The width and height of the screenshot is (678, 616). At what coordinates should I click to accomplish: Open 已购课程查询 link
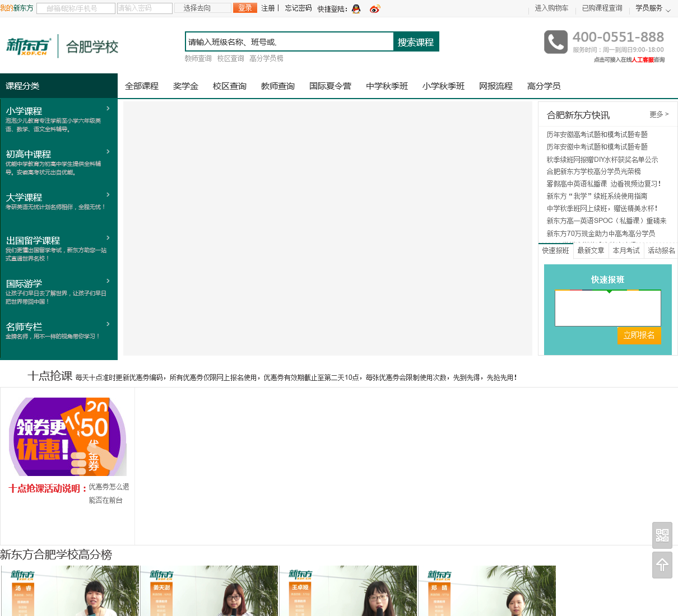pos(602,8)
